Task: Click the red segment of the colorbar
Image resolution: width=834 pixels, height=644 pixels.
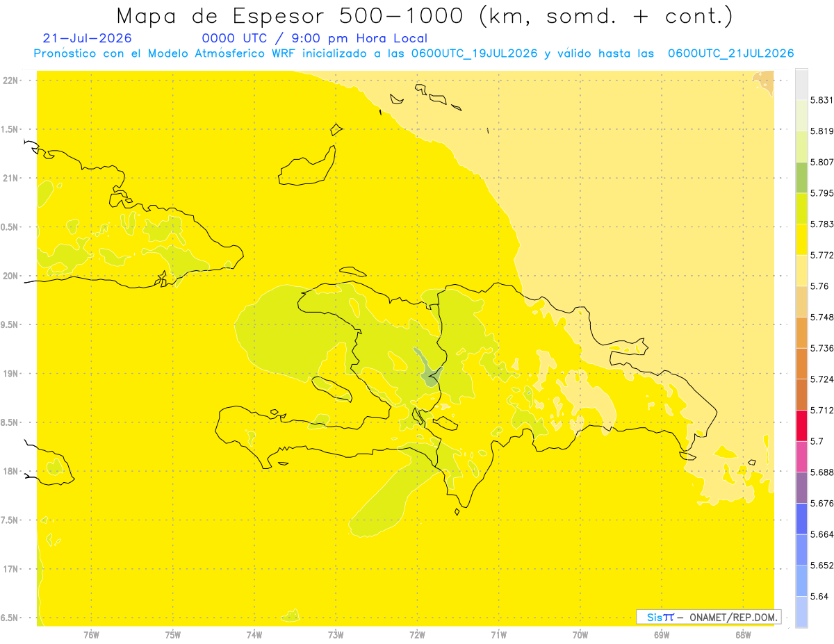Action: pyautogui.click(x=801, y=425)
